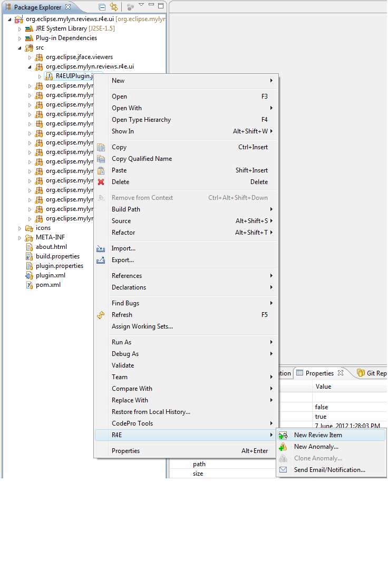Screen dimensions: 388x588
Task: Maximize the Package Explorer view
Action: pos(161,6)
